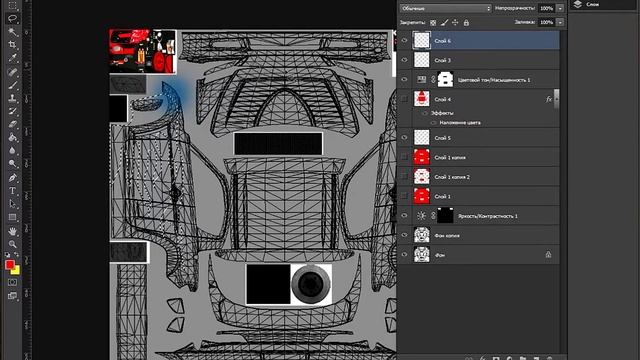
Task: Select the Hand tool
Action: click(x=12, y=231)
